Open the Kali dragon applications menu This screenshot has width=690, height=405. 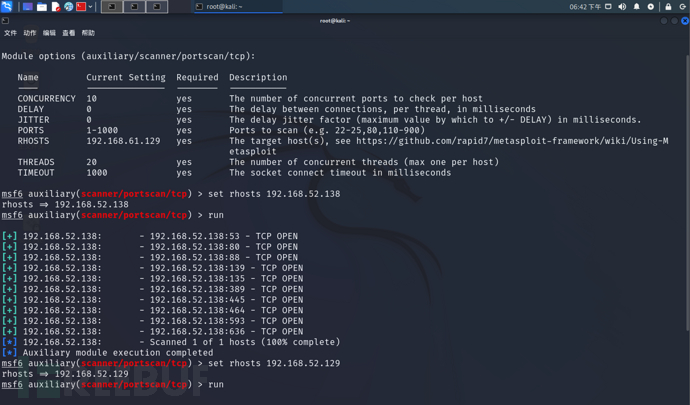point(7,7)
